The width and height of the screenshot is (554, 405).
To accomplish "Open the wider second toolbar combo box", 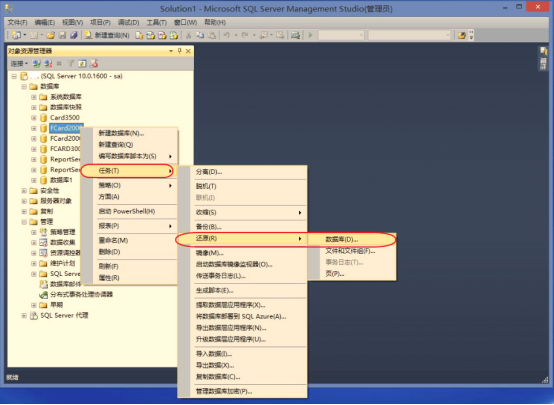I will click(409, 35).
